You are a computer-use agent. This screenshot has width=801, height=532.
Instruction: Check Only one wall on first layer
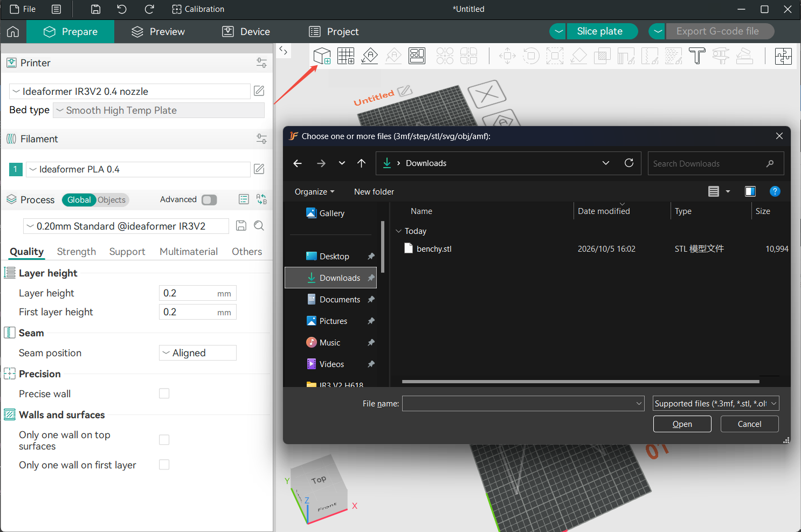pos(164,465)
